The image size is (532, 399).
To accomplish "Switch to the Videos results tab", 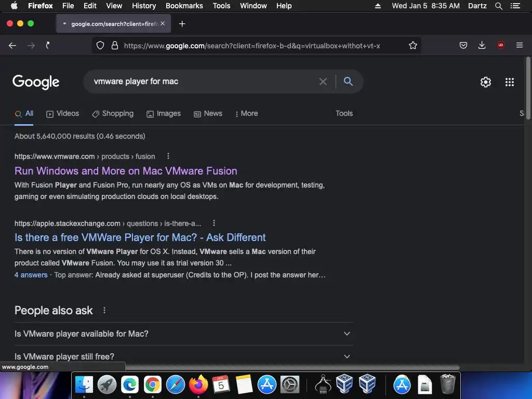I will (x=63, y=114).
